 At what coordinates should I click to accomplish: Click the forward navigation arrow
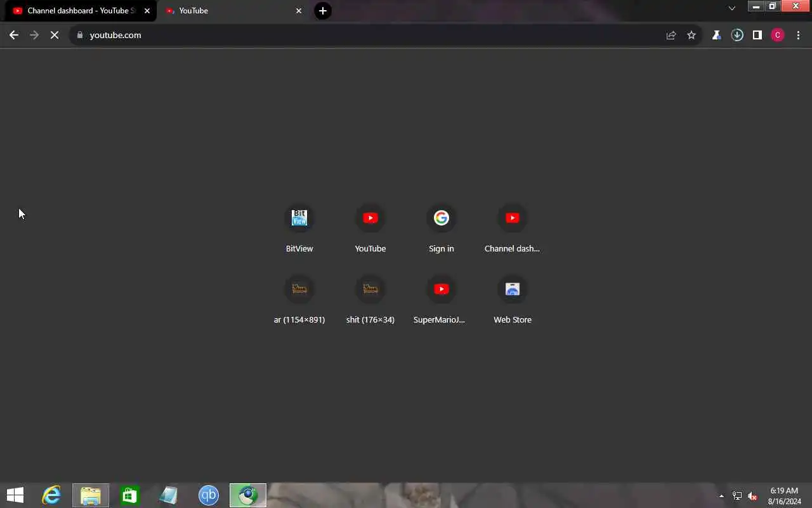click(34, 35)
